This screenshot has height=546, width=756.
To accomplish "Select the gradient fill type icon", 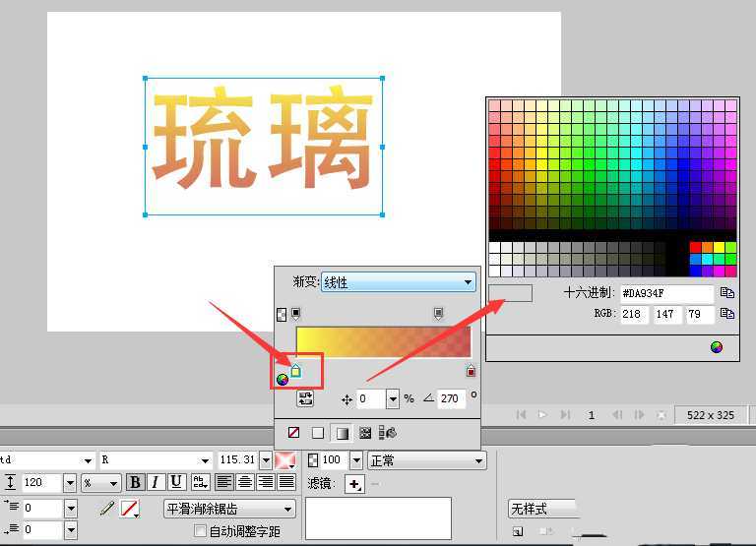I will click(342, 433).
